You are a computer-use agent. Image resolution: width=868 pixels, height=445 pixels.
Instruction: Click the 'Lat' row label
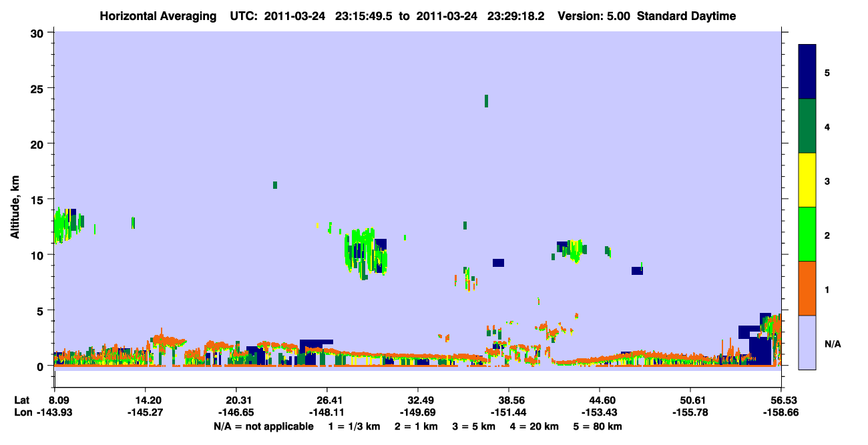tap(22, 400)
